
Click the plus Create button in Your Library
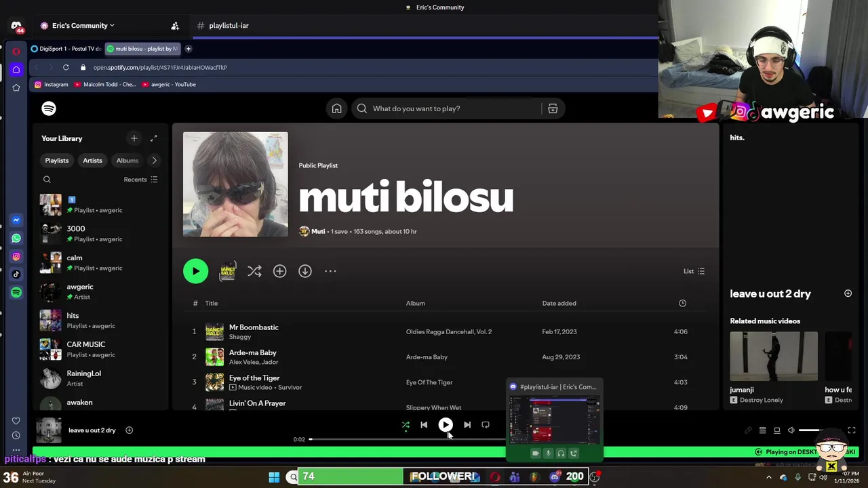tap(134, 138)
